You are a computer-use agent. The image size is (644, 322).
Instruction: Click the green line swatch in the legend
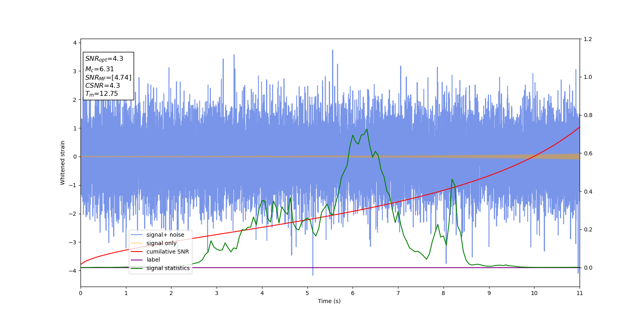point(137,268)
